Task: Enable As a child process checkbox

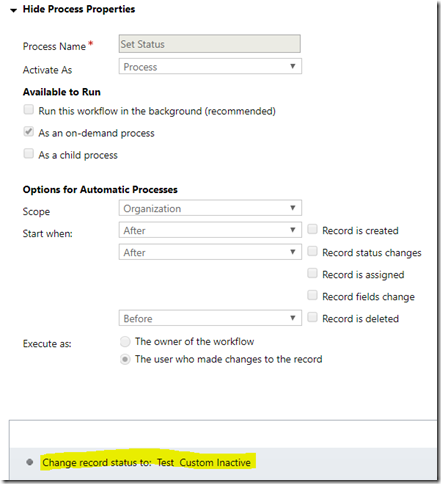Action: pos(29,154)
